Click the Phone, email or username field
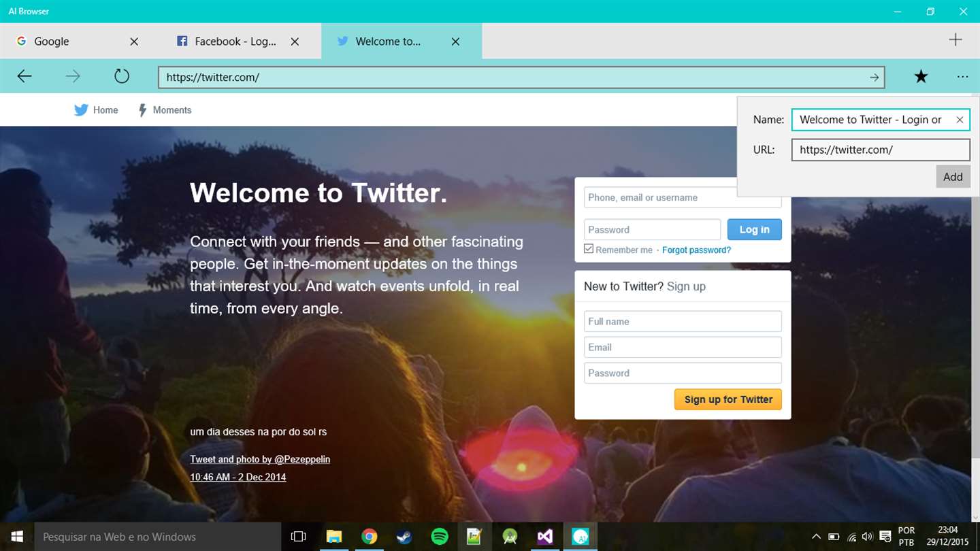The height and width of the screenshot is (551, 980). (x=683, y=197)
